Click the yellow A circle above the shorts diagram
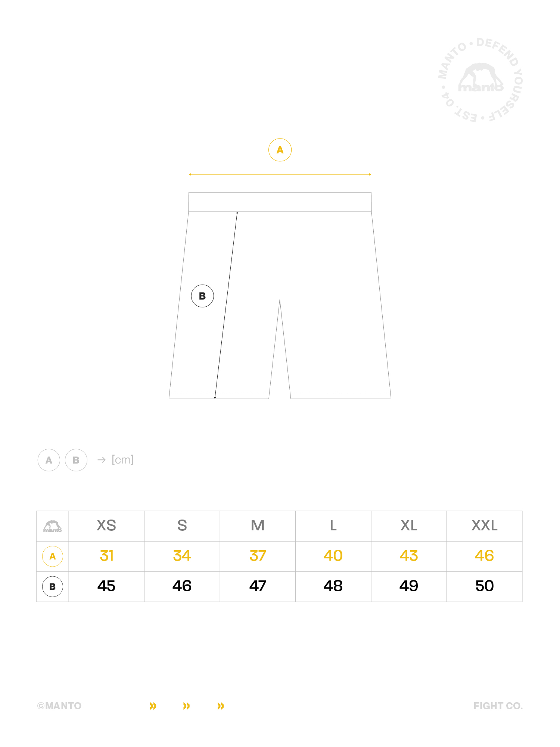560x747 pixels. coord(280,150)
